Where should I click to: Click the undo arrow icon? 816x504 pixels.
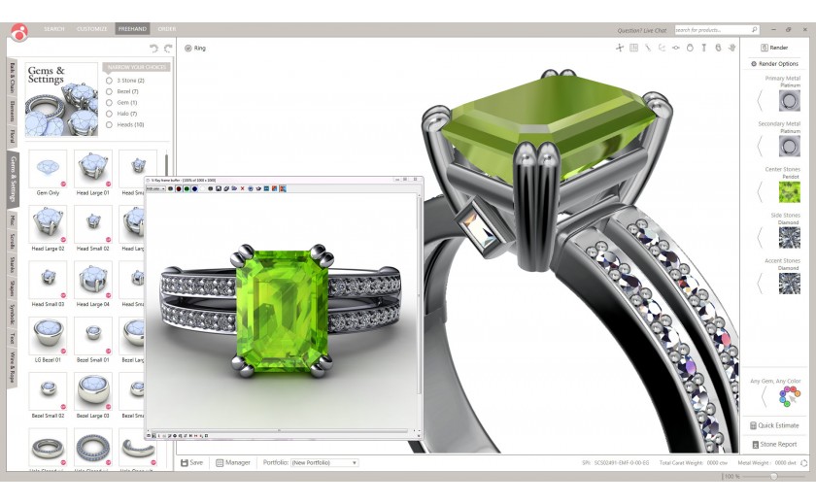click(x=153, y=49)
